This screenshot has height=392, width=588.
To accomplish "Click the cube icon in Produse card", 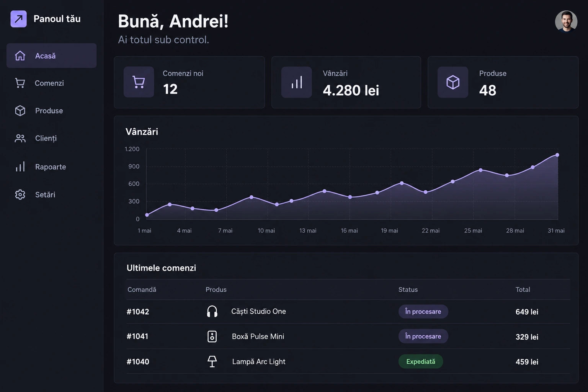I will (x=453, y=82).
